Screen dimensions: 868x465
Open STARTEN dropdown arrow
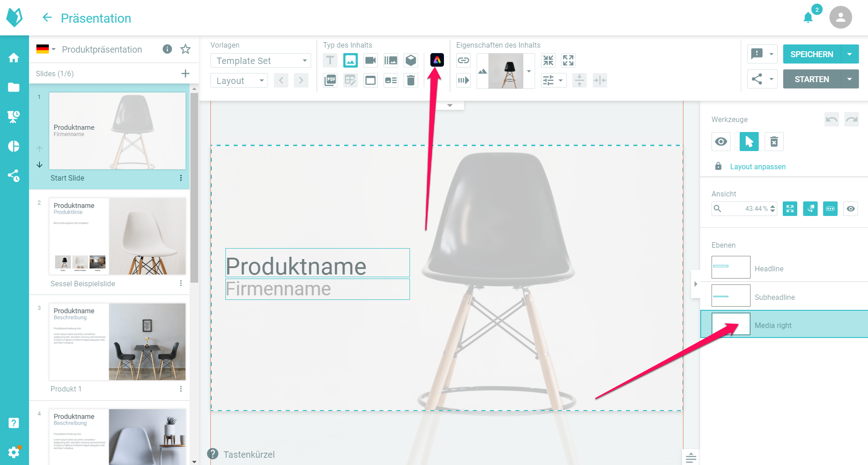850,79
